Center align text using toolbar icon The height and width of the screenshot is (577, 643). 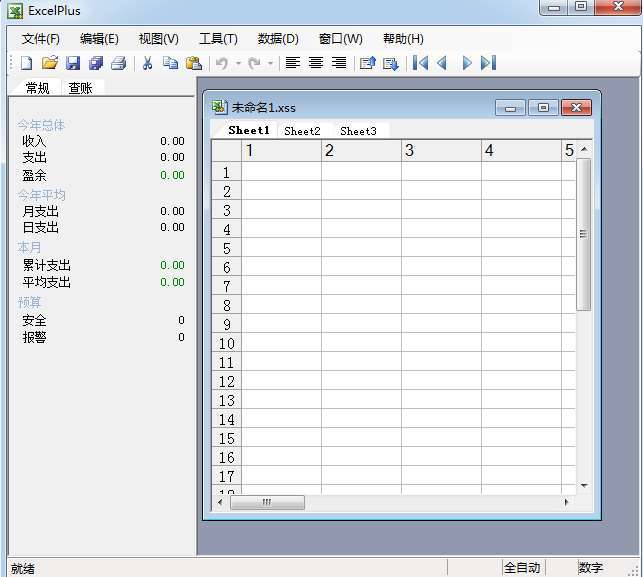coord(316,63)
